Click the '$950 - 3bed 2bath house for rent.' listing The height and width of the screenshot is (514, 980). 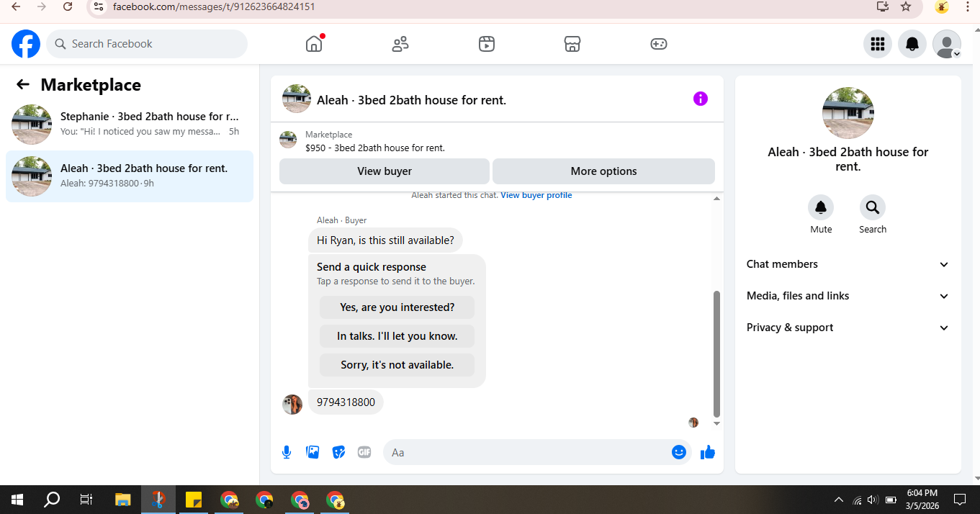375,148
